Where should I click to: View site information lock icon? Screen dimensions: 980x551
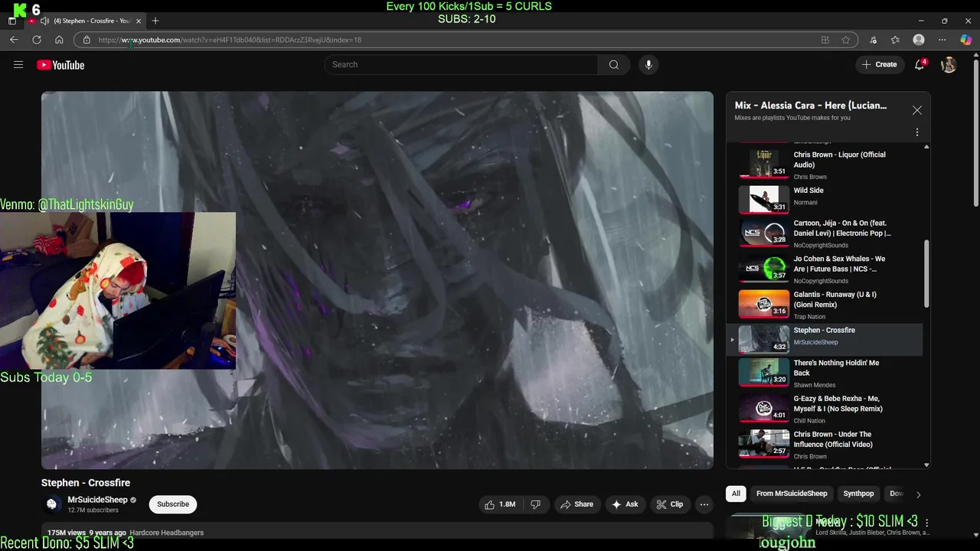point(87,40)
